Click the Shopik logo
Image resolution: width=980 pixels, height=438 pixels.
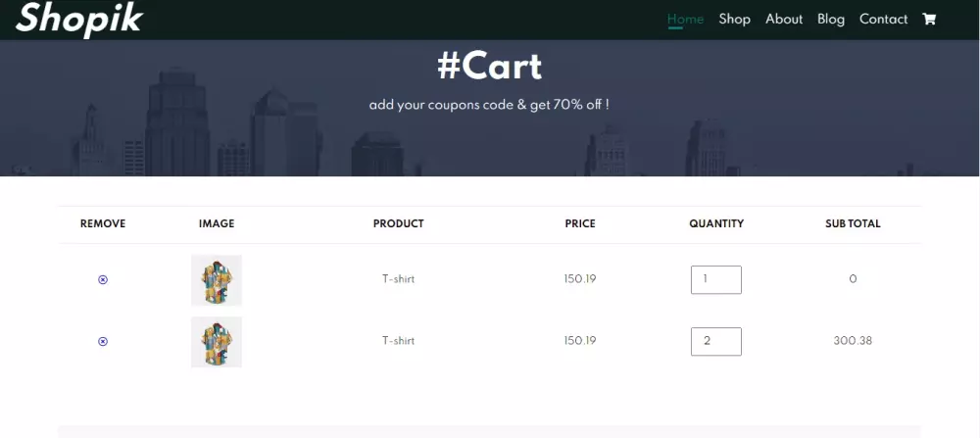79,19
